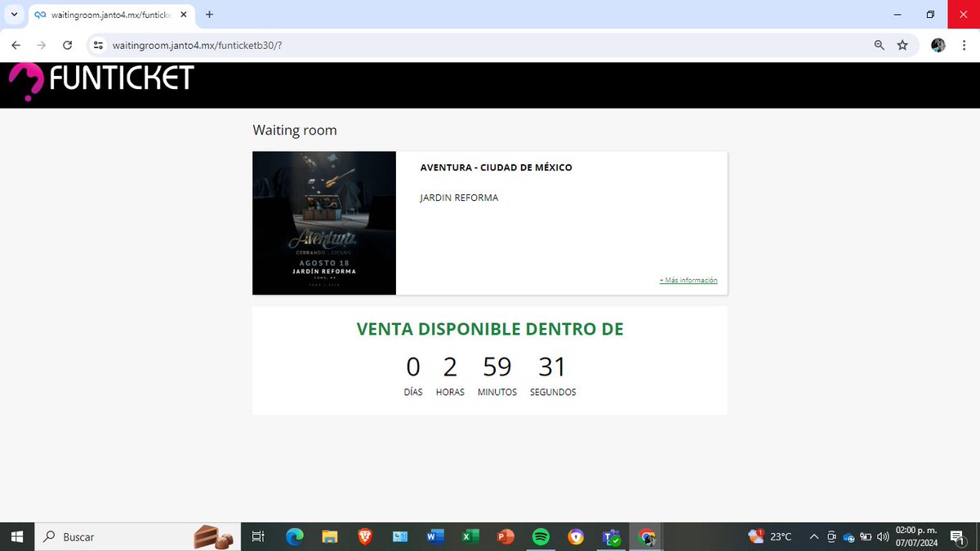Open the notification center icon
Viewport: 980px width, 551px height.
pos(958,536)
